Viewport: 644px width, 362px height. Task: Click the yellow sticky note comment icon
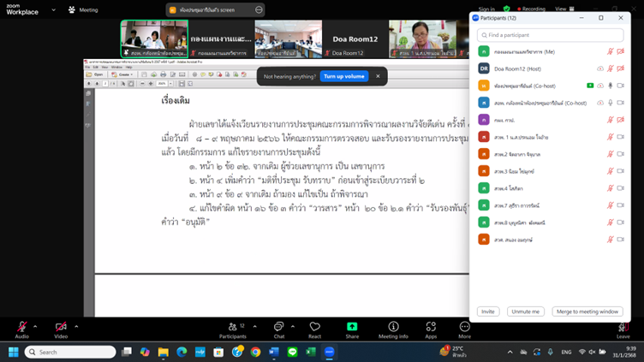(203, 74)
